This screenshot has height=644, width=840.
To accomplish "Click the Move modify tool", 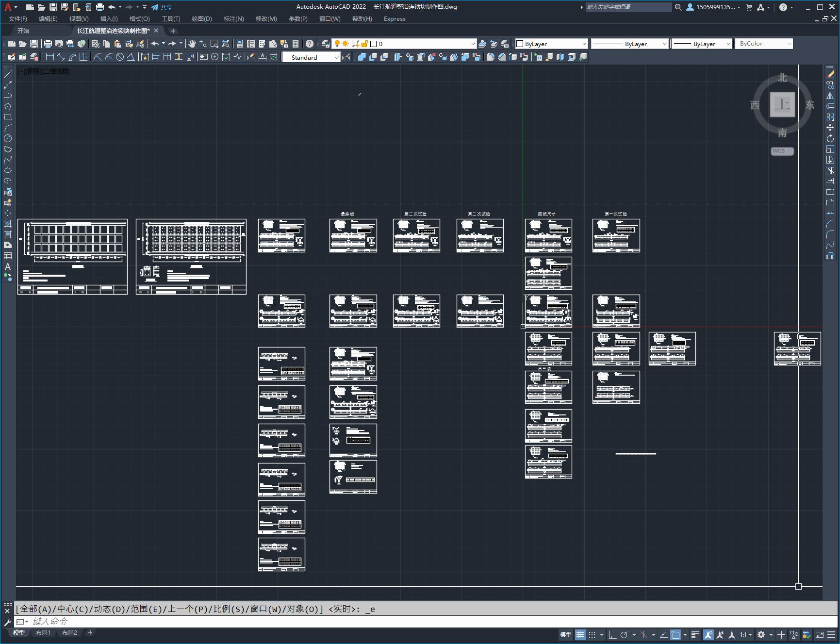I will 830,128.
